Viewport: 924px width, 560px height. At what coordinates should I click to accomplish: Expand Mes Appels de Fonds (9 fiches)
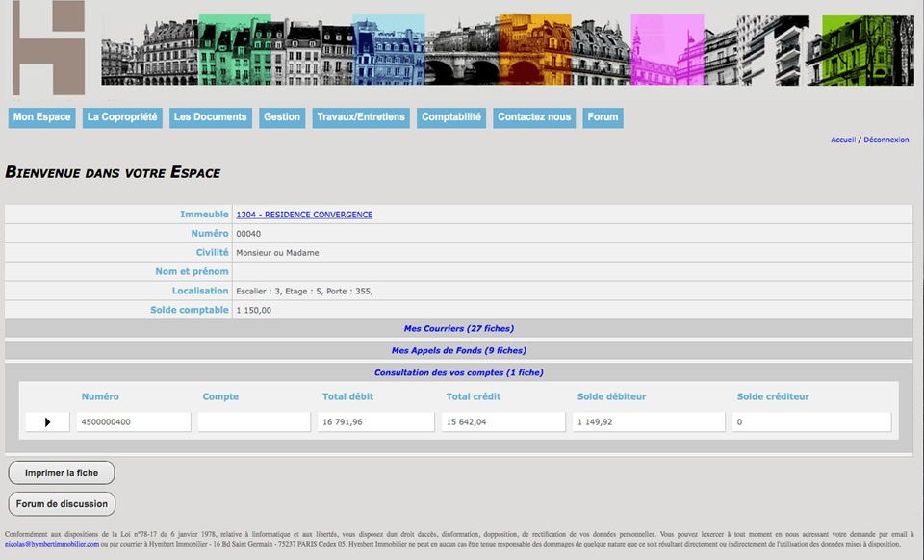tap(458, 350)
